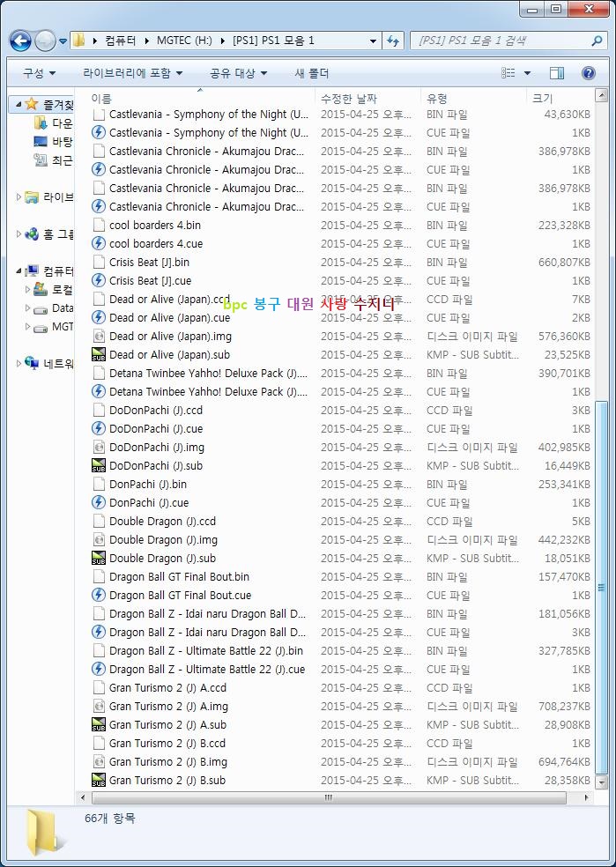This screenshot has width=616, height=867.
Task: Expand the 네트워크 tree node
Action: (19, 363)
